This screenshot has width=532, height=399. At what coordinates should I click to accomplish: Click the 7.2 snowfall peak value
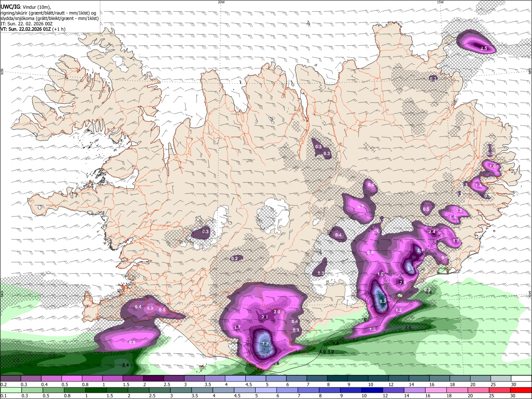pos(265,344)
